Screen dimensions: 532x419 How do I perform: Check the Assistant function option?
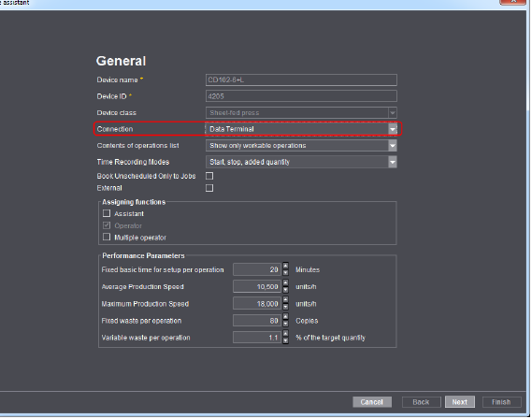[x=107, y=213]
